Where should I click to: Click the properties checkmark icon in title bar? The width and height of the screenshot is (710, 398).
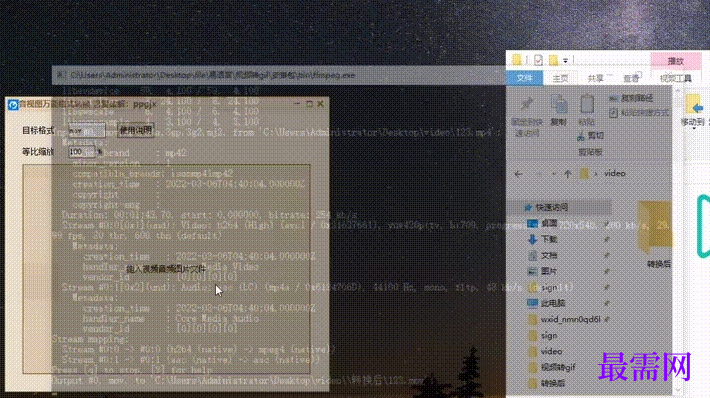click(x=538, y=60)
